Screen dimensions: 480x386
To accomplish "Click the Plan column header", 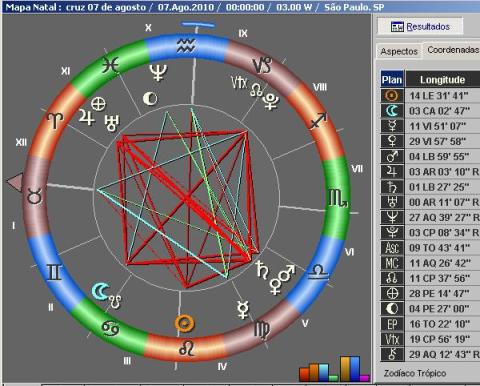I will pos(392,80).
